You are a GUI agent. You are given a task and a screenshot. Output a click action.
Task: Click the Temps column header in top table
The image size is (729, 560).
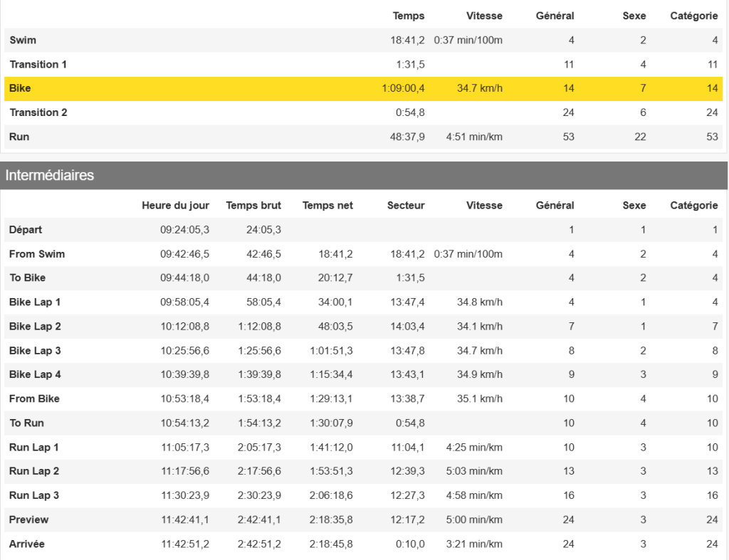tap(408, 16)
